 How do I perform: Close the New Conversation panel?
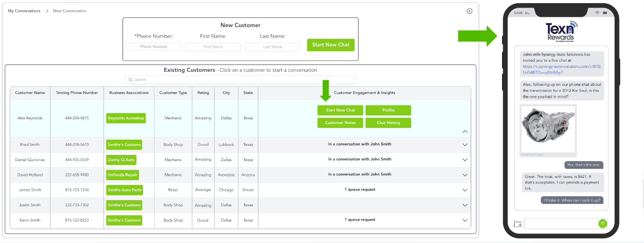(x=469, y=11)
